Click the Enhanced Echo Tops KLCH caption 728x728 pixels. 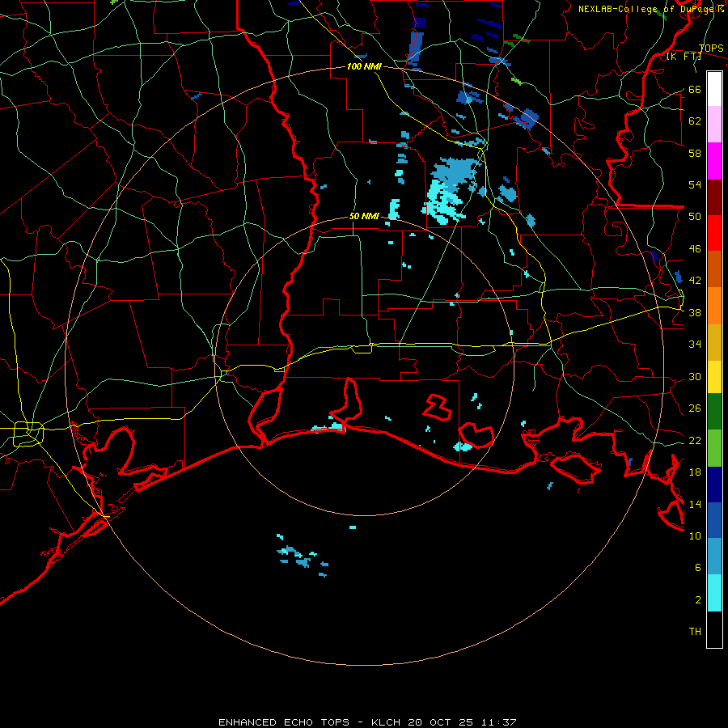pyautogui.click(x=367, y=722)
